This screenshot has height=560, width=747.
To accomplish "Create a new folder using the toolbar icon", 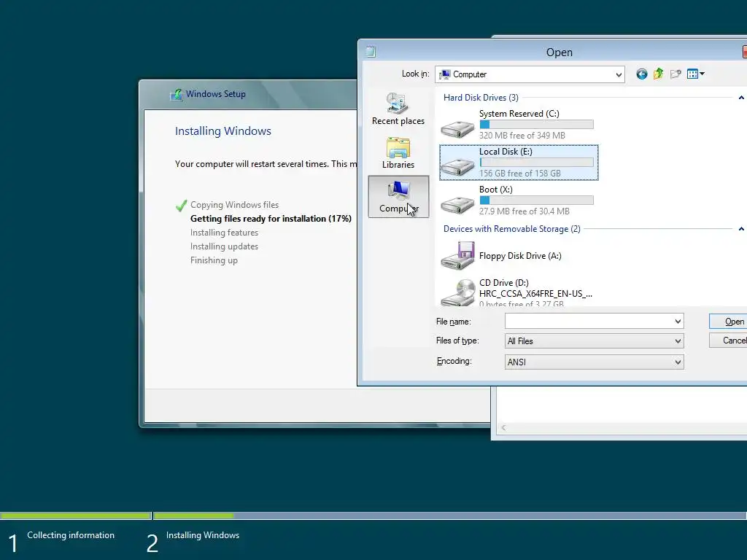I will [x=676, y=74].
